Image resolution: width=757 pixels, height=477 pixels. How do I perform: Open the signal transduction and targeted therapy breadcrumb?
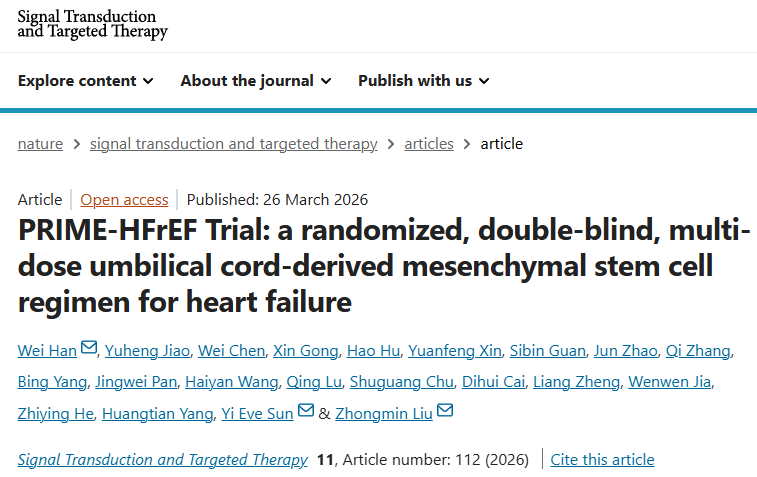[233, 143]
